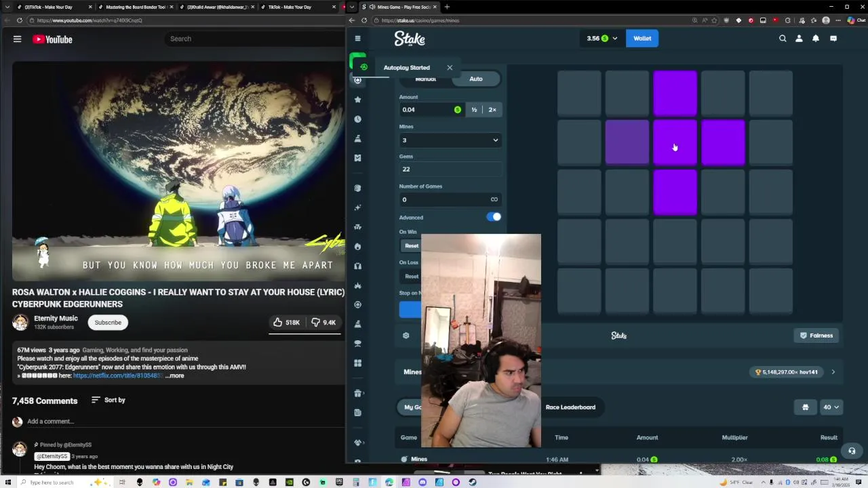Toggle the top-left mines tile

pyautogui.click(x=579, y=93)
